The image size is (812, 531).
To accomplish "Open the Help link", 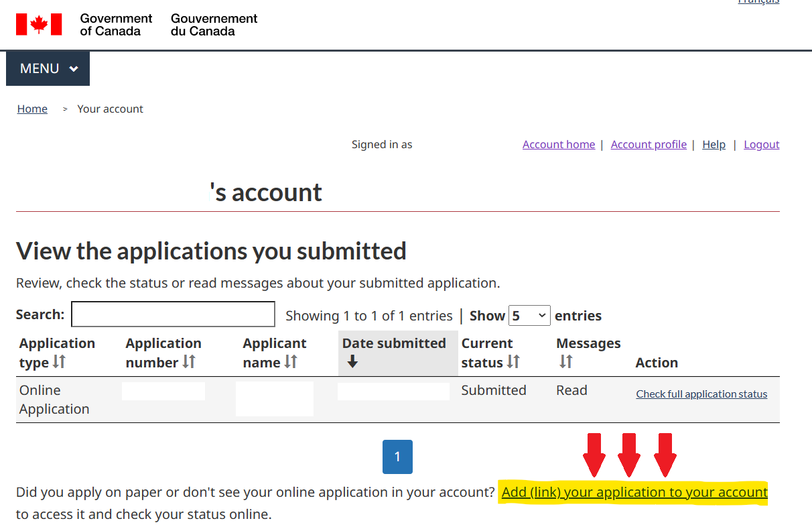I will (714, 144).
